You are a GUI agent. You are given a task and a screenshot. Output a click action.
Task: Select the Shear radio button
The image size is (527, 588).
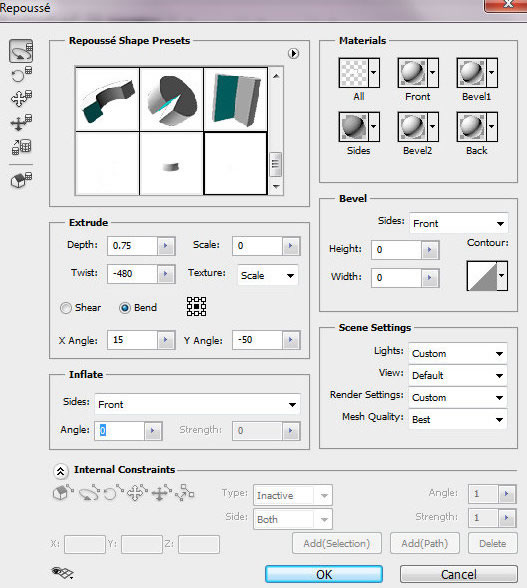click(66, 308)
